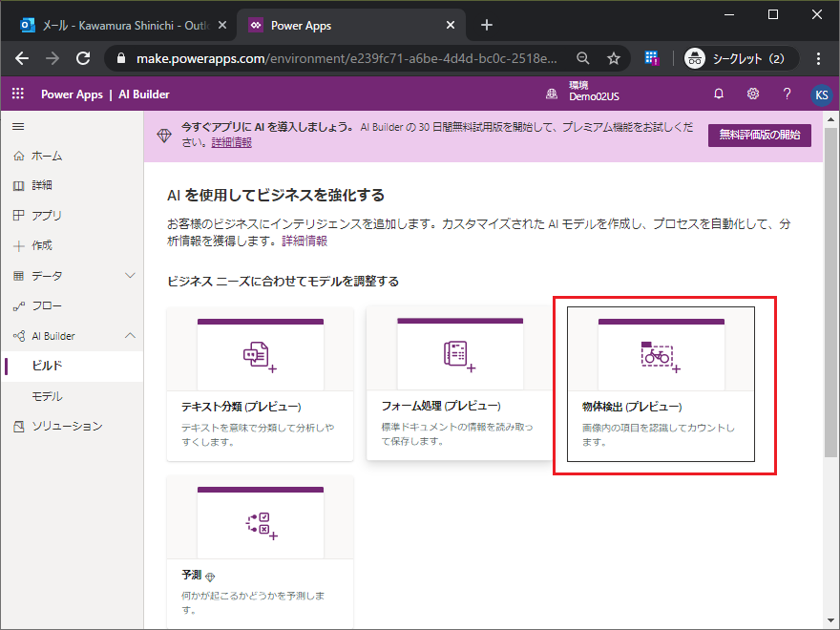
Task: Select モデル under AI Builder
Action: coord(72,396)
